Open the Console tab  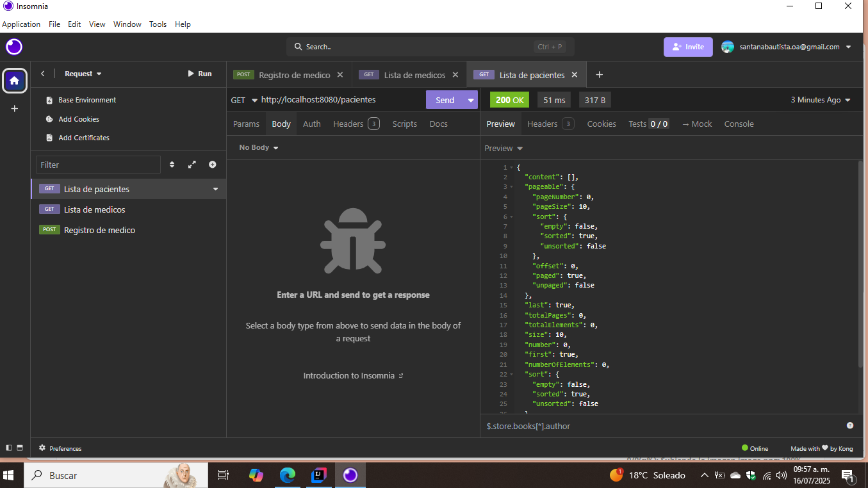tap(739, 124)
